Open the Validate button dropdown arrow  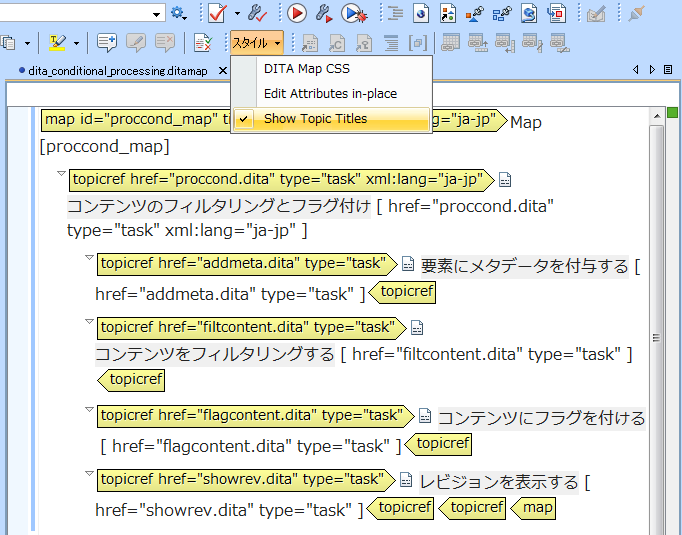(237, 13)
